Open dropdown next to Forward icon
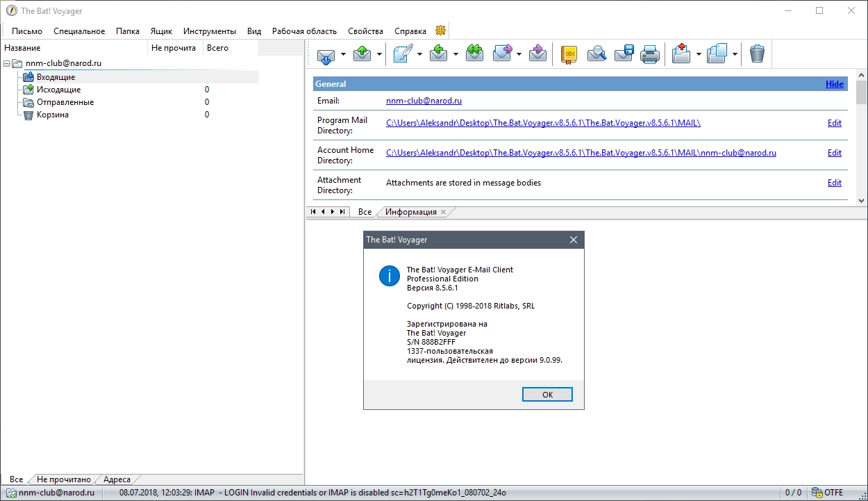 pyautogui.click(x=519, y=54)
